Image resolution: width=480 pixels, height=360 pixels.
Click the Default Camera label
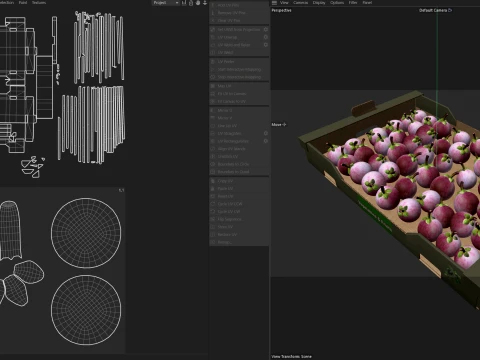pos(433,10)
